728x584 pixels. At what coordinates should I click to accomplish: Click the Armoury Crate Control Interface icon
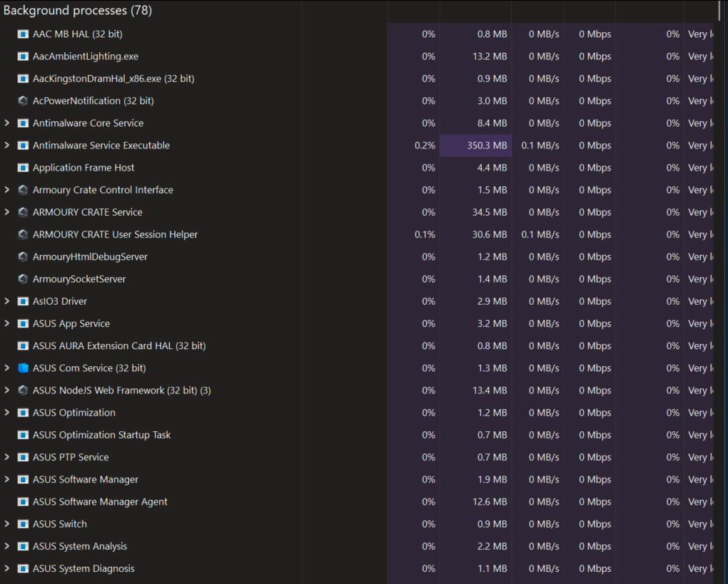(x=23, y=190)
